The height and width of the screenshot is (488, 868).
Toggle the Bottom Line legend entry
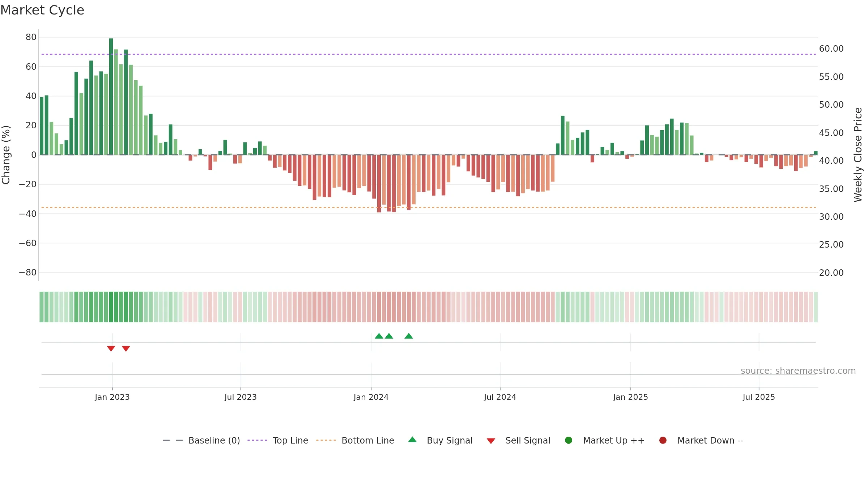pos(355,440)
